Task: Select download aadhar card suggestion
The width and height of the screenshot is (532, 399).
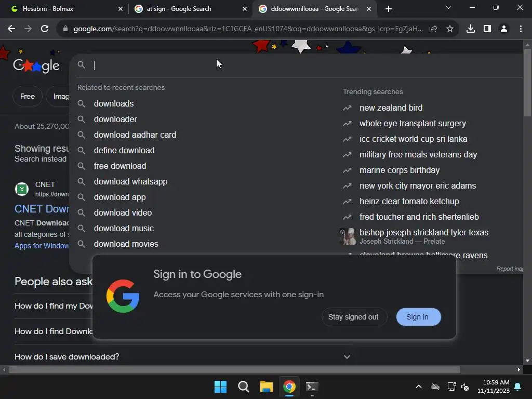Action: 135,135
